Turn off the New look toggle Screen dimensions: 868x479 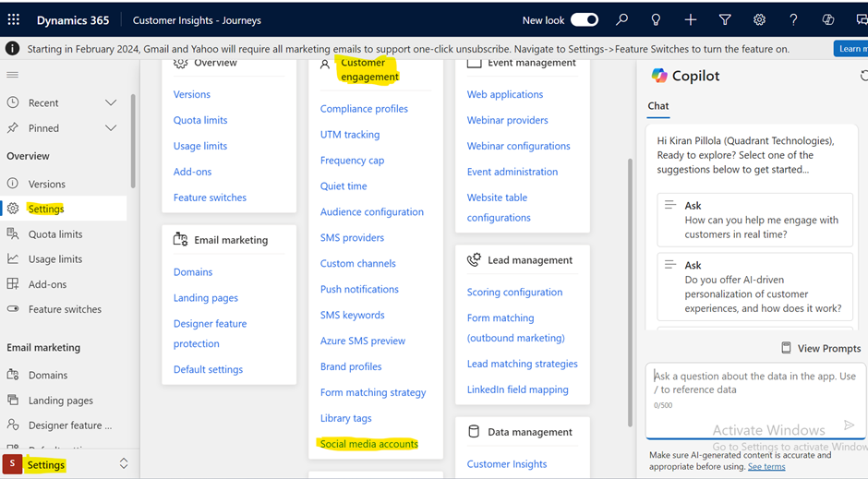pyautogui.click(x=585, y=20)
